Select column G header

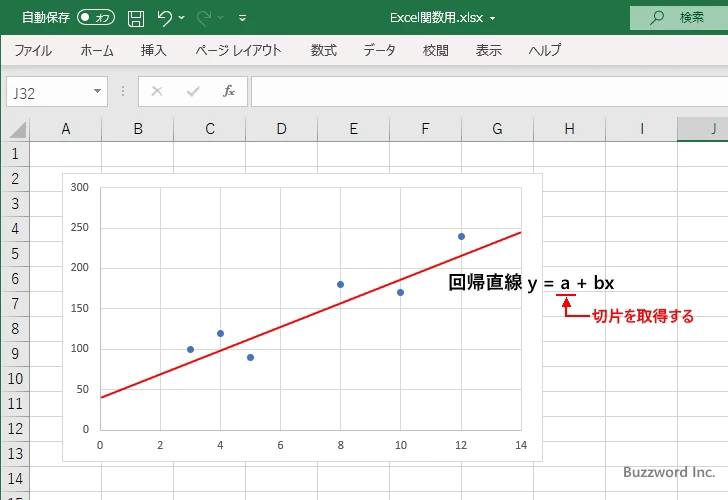click(497, 129)
